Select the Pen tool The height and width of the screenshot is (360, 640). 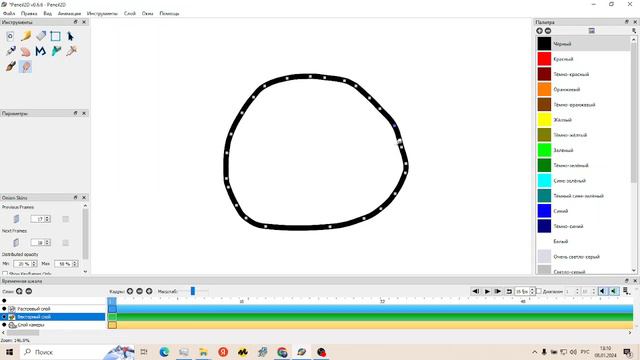click(10, 51)
